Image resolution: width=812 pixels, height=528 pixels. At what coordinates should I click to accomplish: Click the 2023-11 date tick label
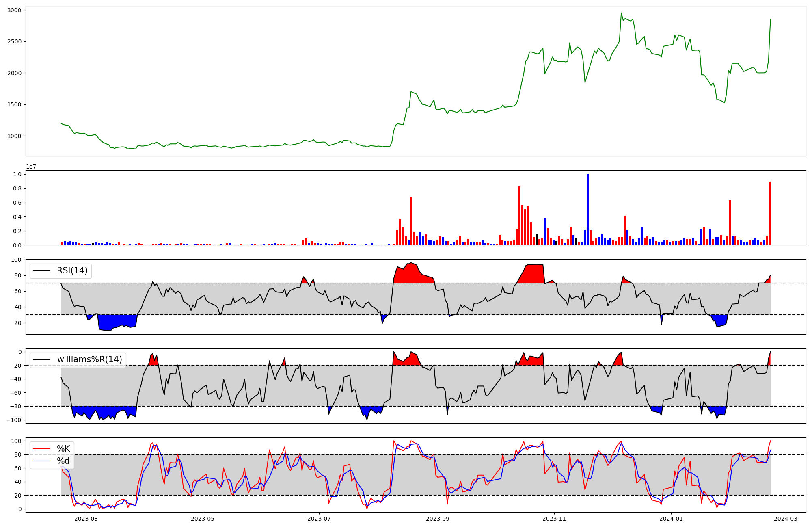point(554,519)
